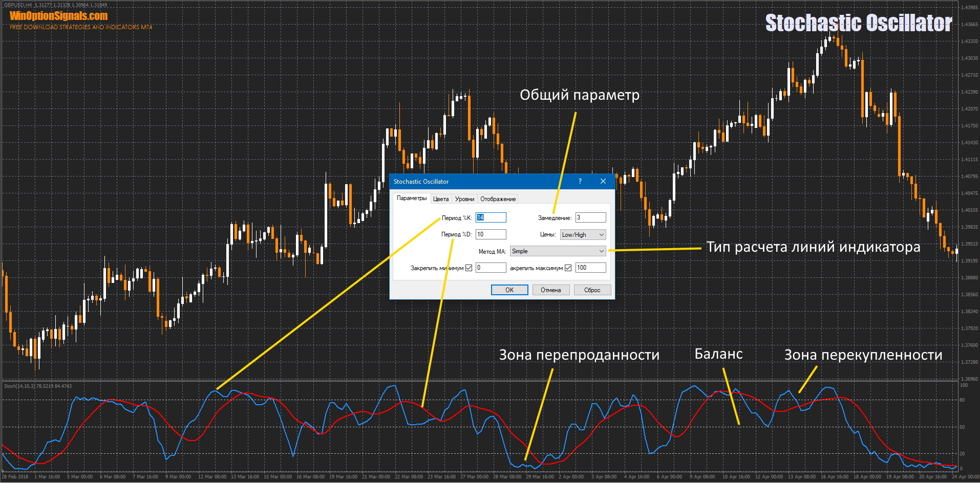Click the fixed minimum value field showing 0
The width and height of the screenshot is (980, 483).
(x=491, y=268)
